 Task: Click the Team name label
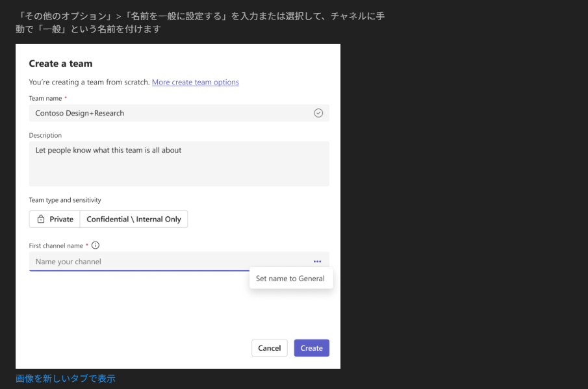click(x=45, y=99)
